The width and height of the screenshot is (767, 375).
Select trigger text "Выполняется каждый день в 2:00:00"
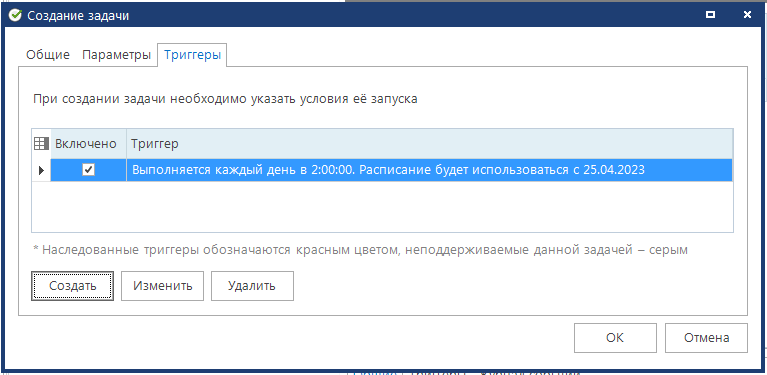(242, 170)
